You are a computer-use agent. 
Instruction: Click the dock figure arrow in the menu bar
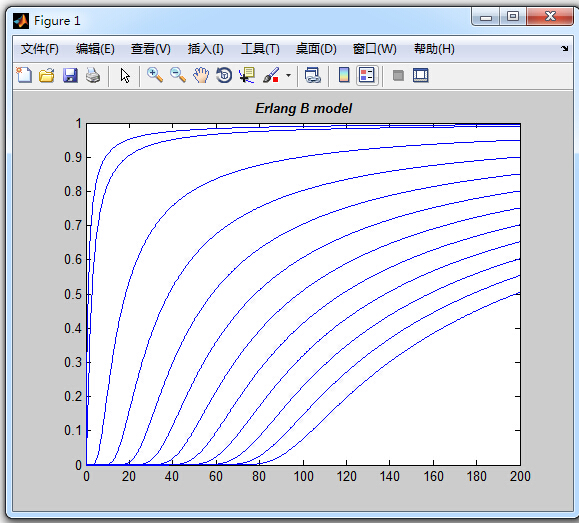tap(565, 48)
